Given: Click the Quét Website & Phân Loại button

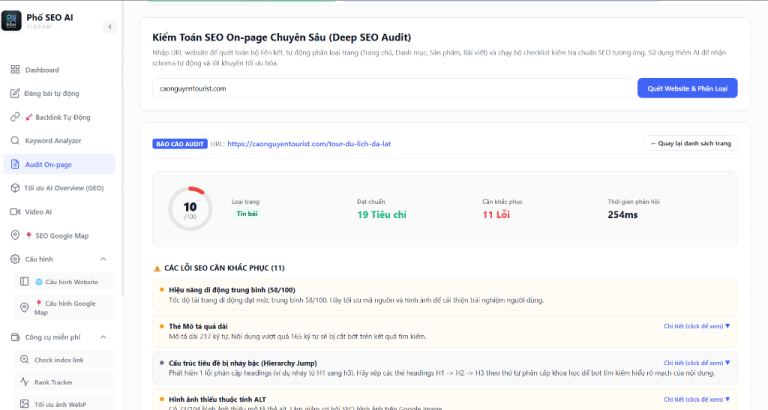Looking at the screenshot, I should click(687, 88).
